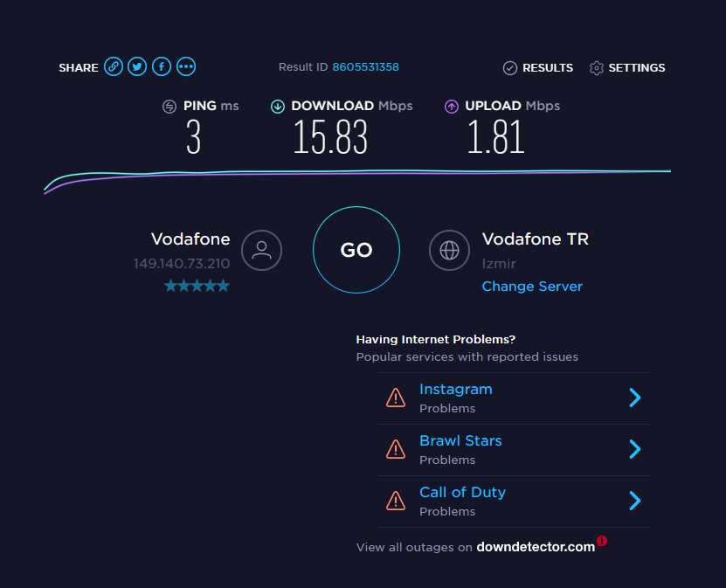Expand Call of Duty row chevron

pyautogui.click(x=635, y=501)
